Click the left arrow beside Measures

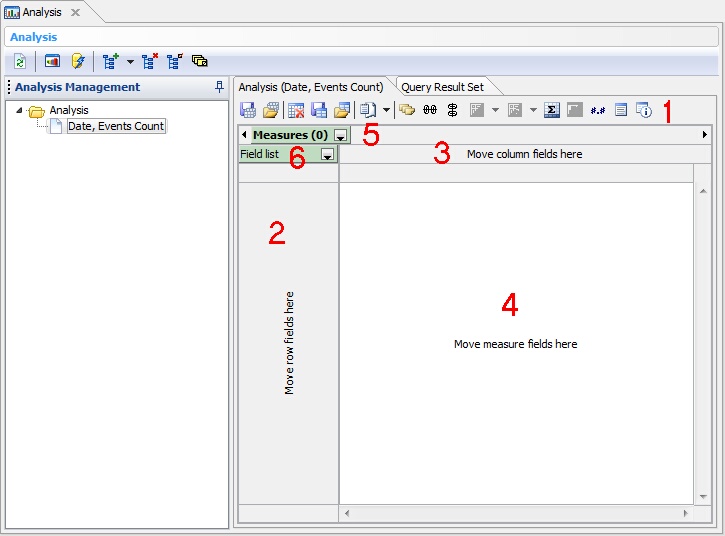(x=244, y=135)
